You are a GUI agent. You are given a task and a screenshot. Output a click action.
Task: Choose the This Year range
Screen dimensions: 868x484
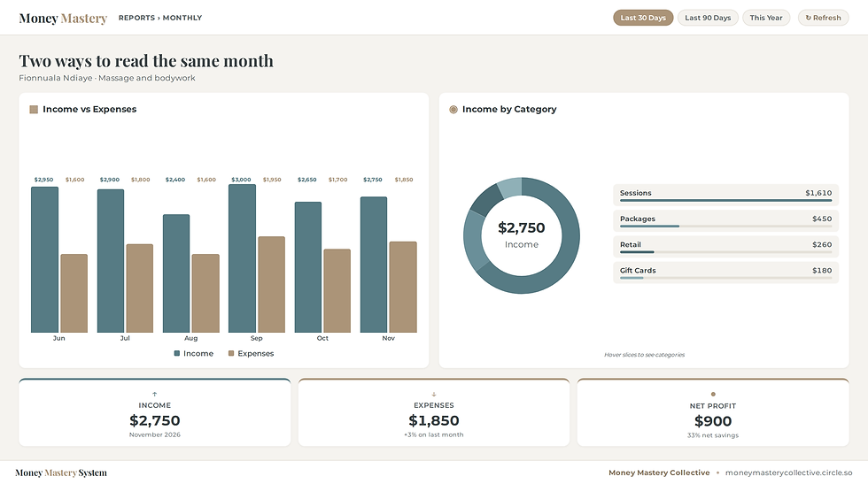click(766, 18)
